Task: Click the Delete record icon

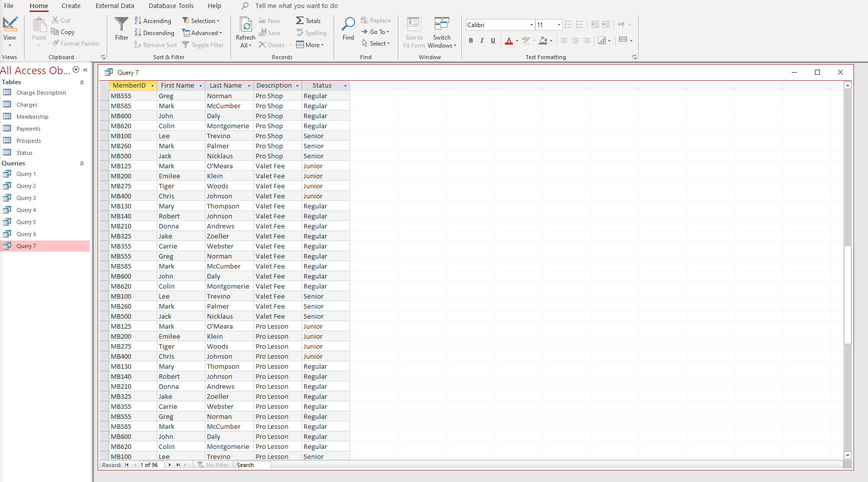Action: (x=262, y=45)
